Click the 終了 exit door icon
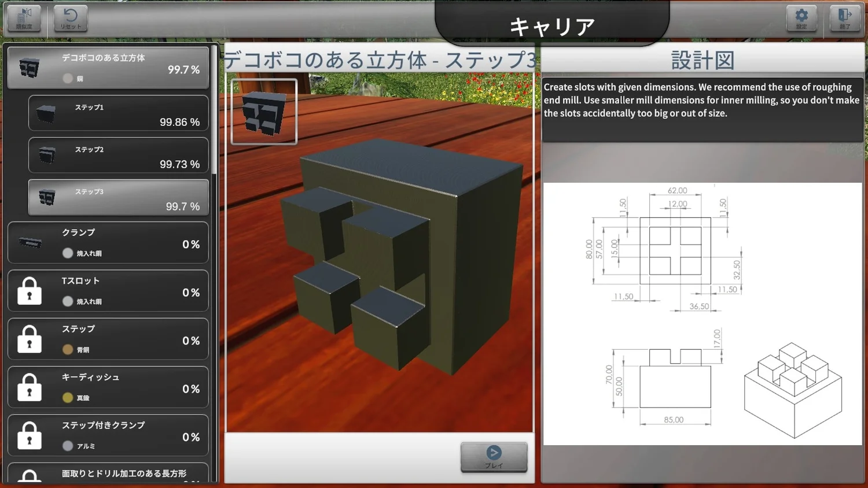Screen dimensions: 868x488 point(844,18)
